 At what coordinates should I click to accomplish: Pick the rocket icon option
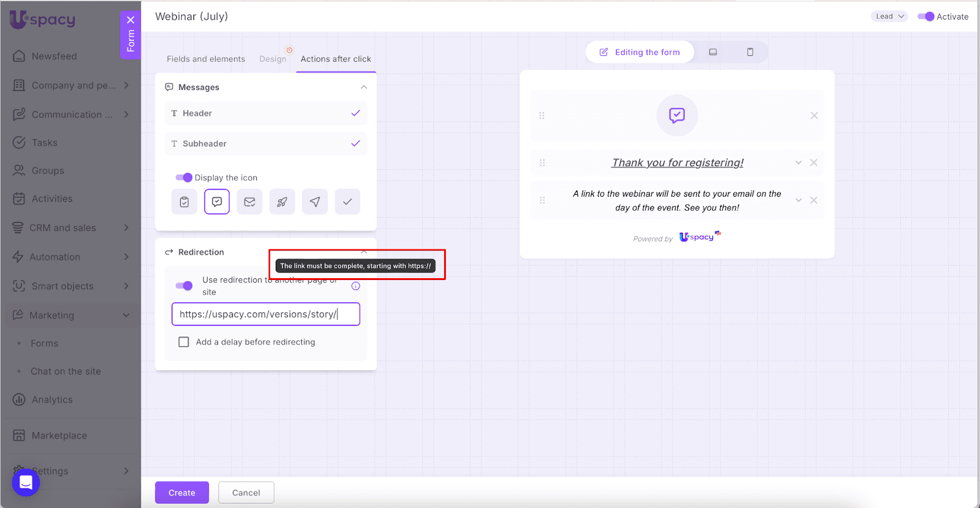282,202
